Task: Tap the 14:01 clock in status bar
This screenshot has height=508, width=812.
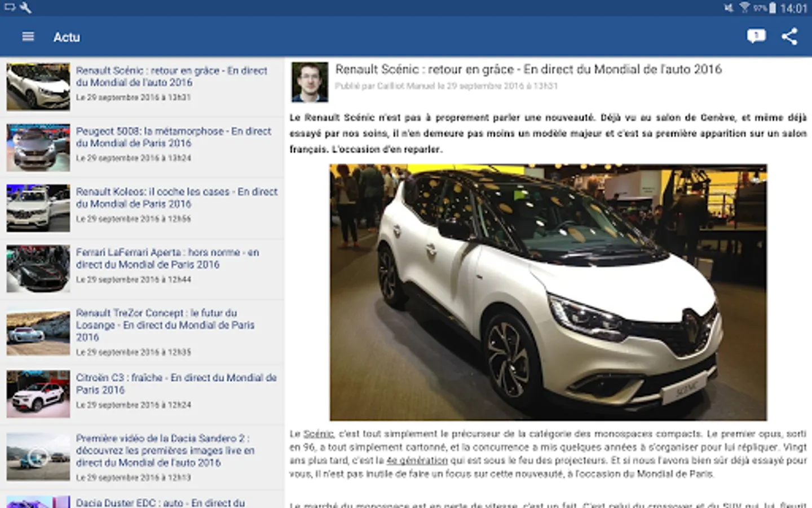Action: pos(794,8)
